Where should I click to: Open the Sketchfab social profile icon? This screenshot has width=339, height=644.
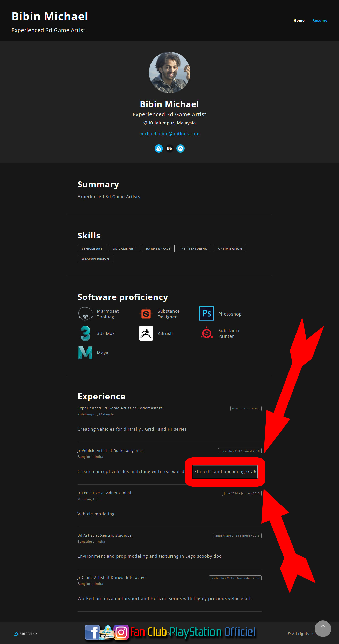coord(181,148)
